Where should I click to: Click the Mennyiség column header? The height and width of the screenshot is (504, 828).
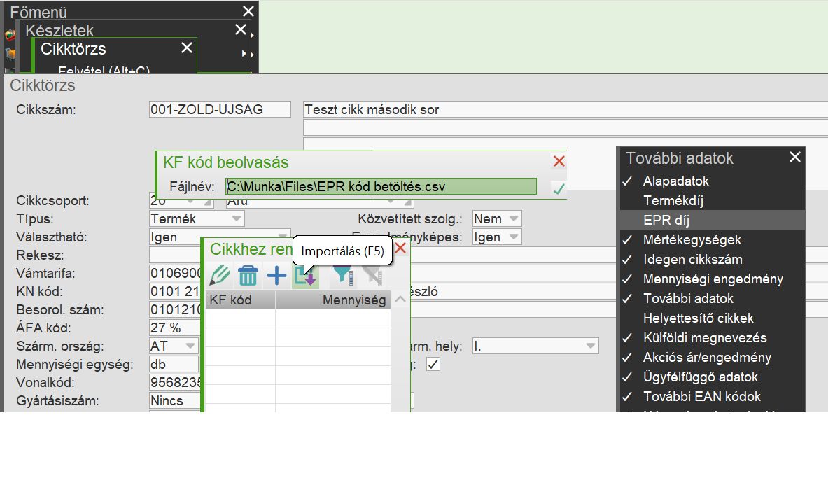tap(333, 300)
